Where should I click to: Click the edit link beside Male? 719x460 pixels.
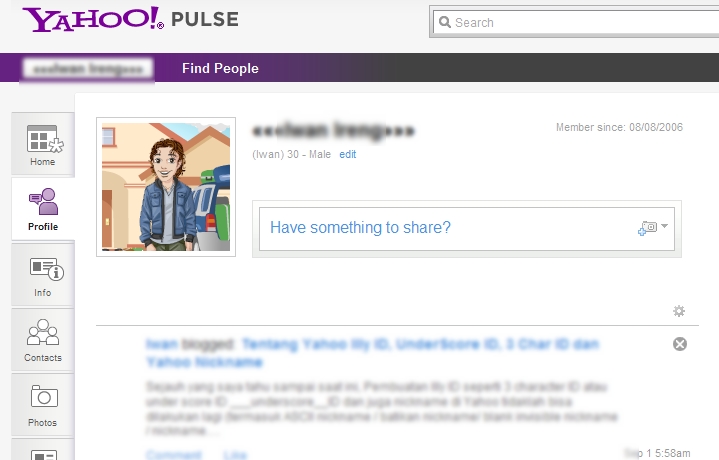coord(348,155)
